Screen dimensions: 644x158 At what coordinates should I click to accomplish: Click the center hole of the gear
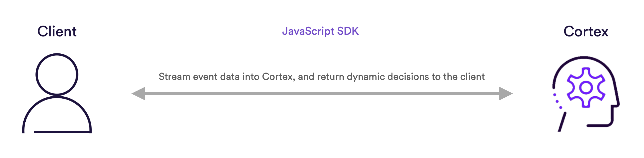[x=586, y=88]
